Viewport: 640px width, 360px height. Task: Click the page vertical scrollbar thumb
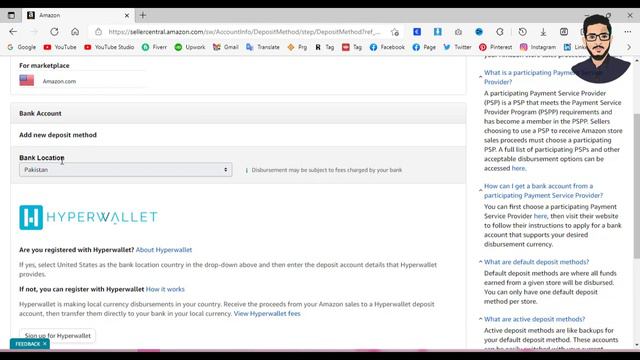point(636,186)
